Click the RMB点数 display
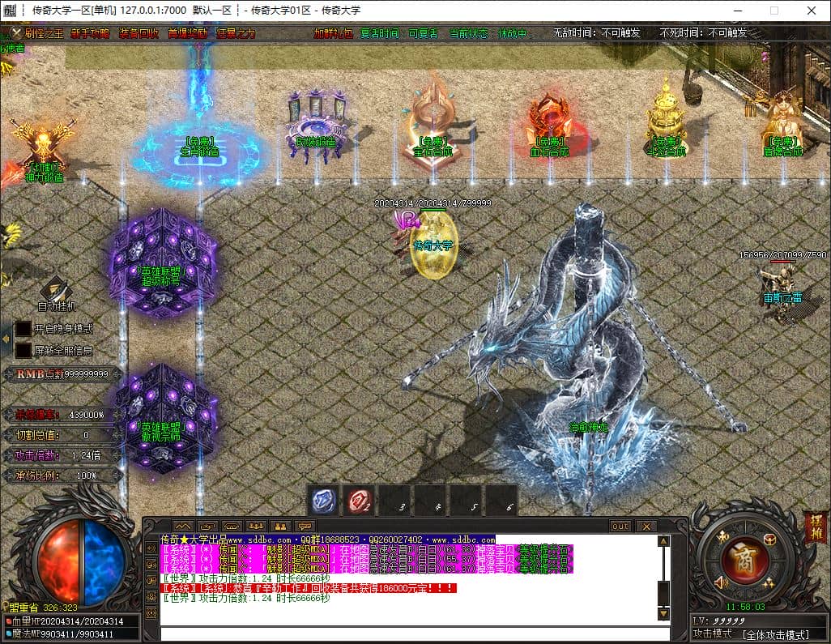The height and width of the screenshot is (644, 831). point(62,374)
